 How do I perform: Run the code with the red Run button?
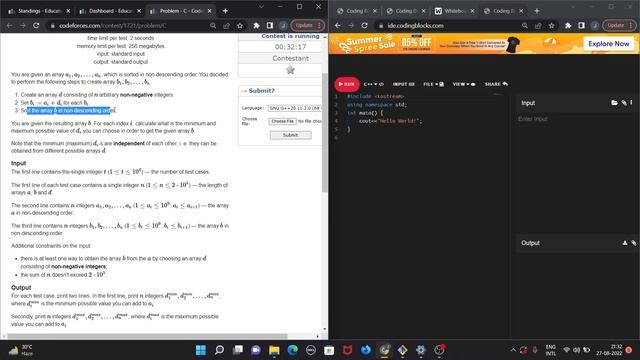[347, 84]
